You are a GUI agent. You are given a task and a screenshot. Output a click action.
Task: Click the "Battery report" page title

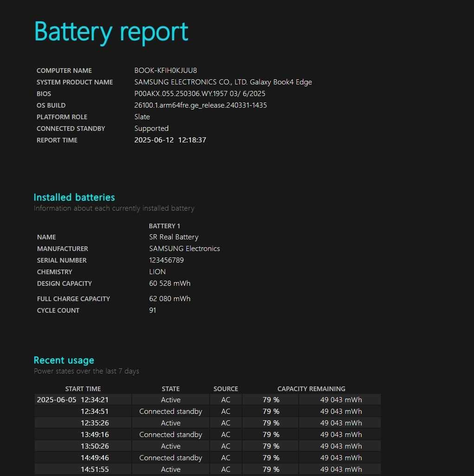pyautogui.click(x=111, y=32)
